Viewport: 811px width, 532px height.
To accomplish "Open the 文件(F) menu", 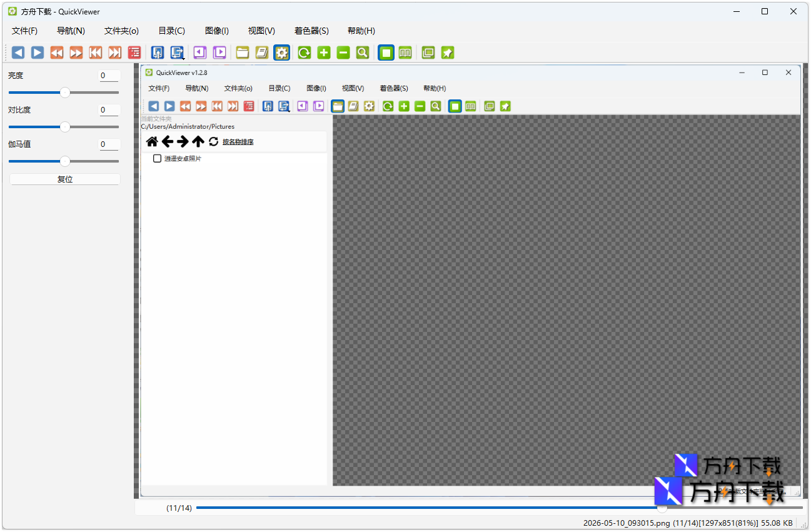I will coord(25,31).
